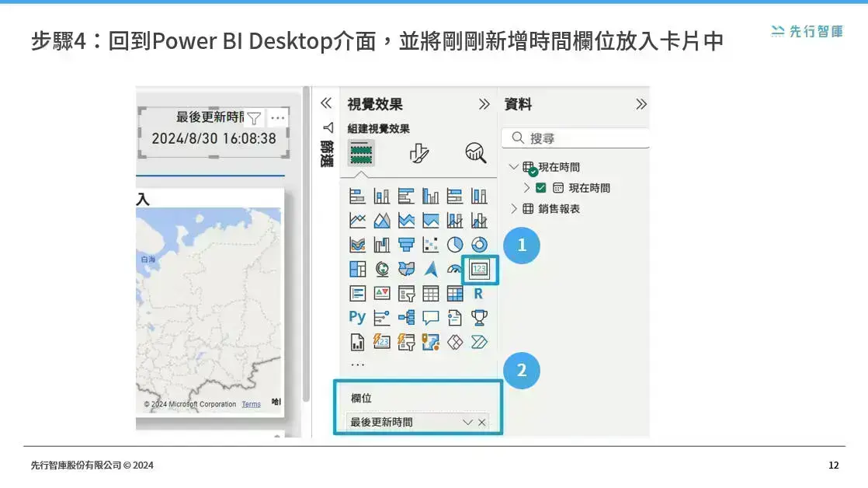The image size is (868, 488).
Task: Select the Key influencers visual
Action: 381,318
